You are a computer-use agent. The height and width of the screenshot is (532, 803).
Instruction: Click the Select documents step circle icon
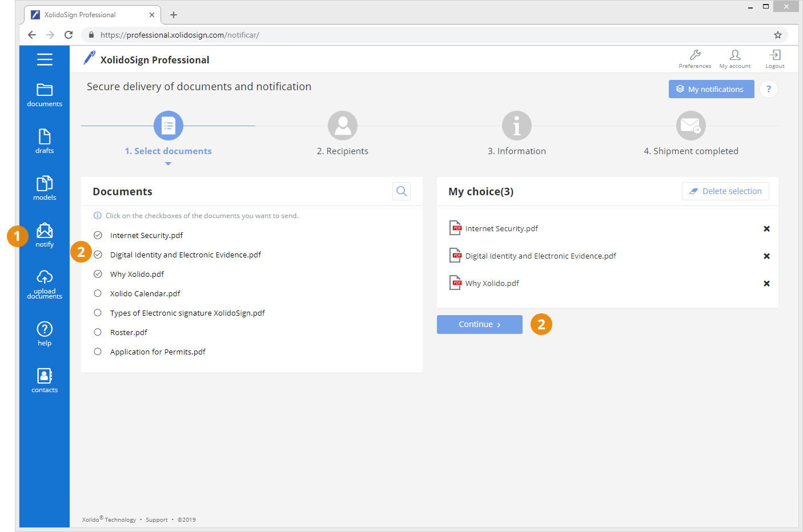point(168,126)
